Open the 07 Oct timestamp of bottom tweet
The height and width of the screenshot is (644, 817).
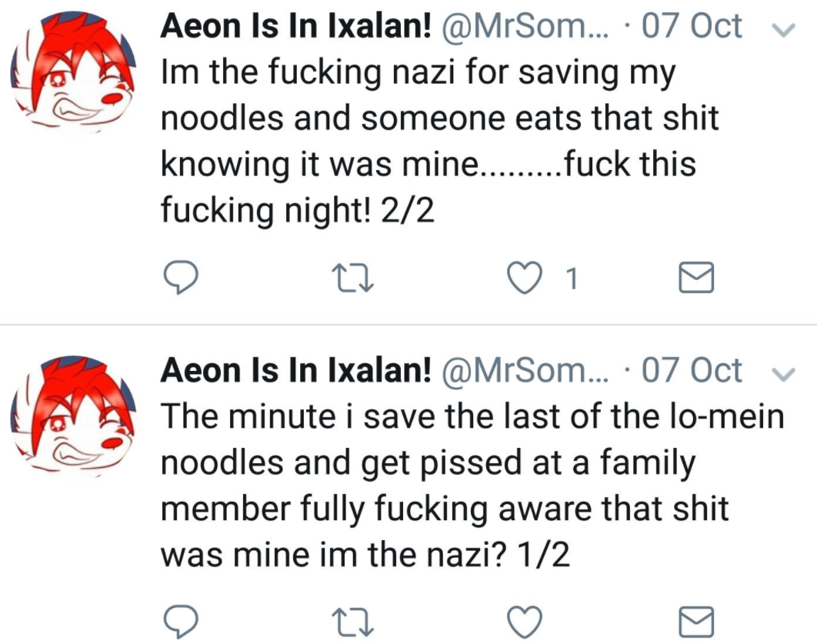(692, 370)
